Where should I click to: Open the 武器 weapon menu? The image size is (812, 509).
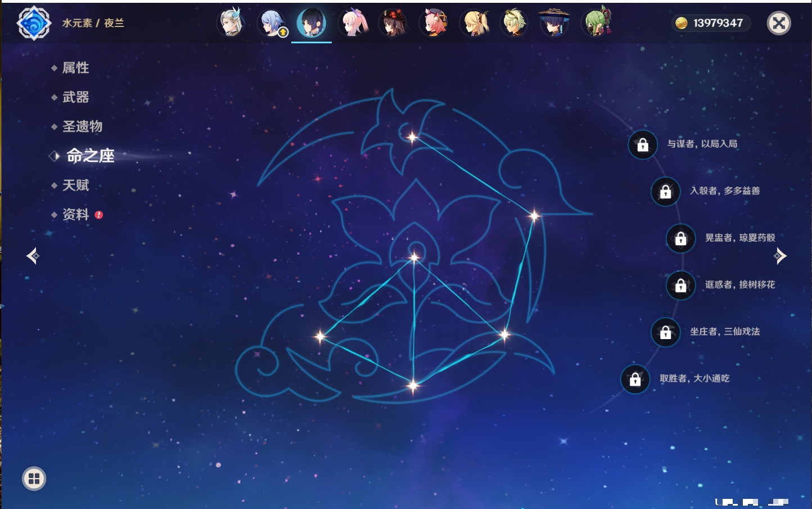[x=75, y=97]
